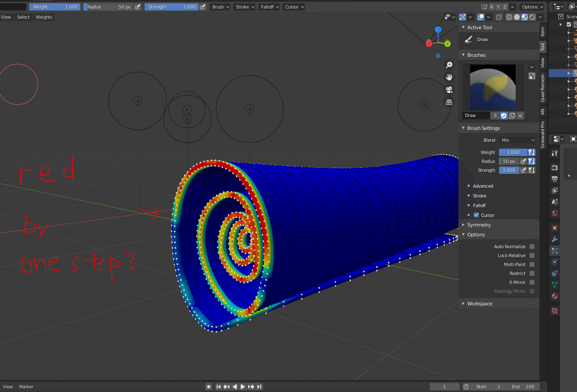
Task: Select the Draw brush under Active Tool
Action: 482,39
